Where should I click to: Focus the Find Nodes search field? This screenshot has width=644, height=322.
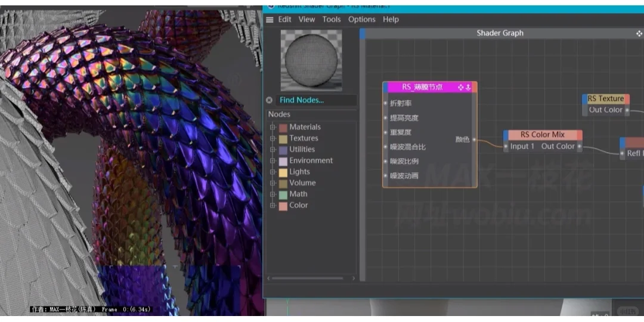pos(316,100)
